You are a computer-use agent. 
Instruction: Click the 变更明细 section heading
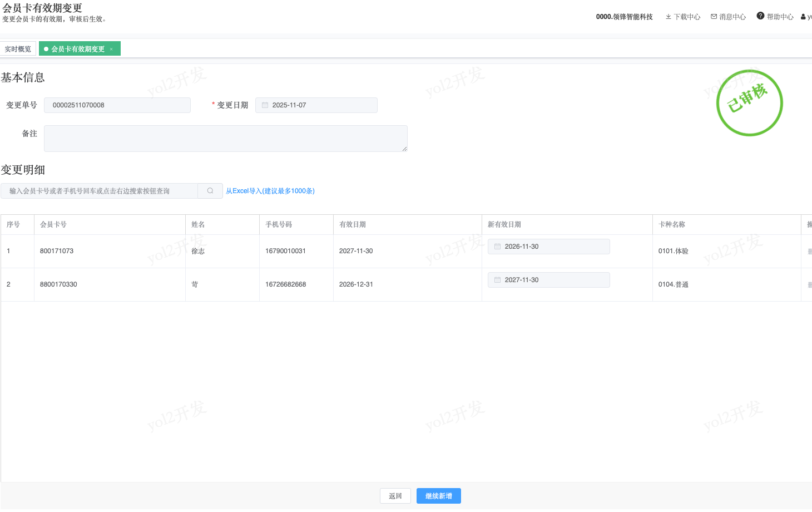(23, 170)
